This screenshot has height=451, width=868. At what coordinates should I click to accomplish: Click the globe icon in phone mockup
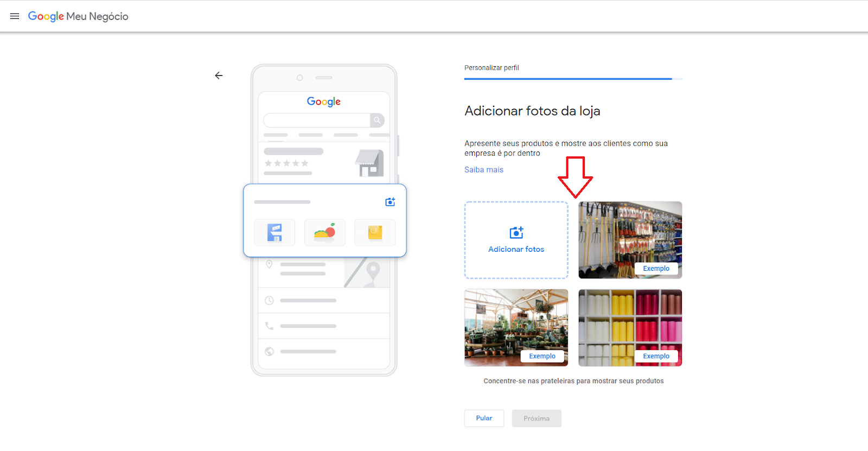coord(269,351)
